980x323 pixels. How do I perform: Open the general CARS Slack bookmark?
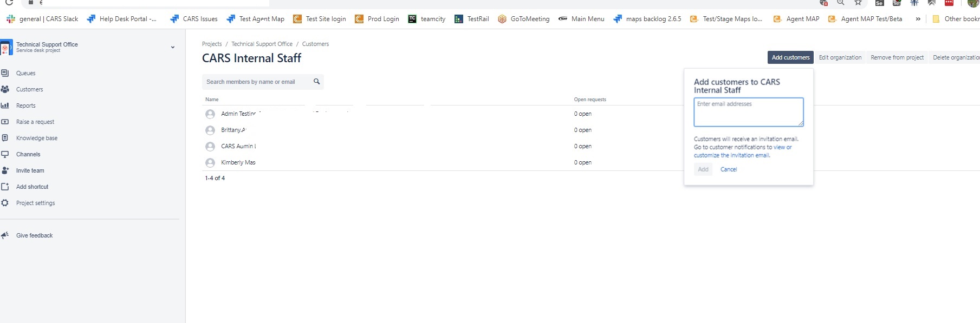(42, 19)
